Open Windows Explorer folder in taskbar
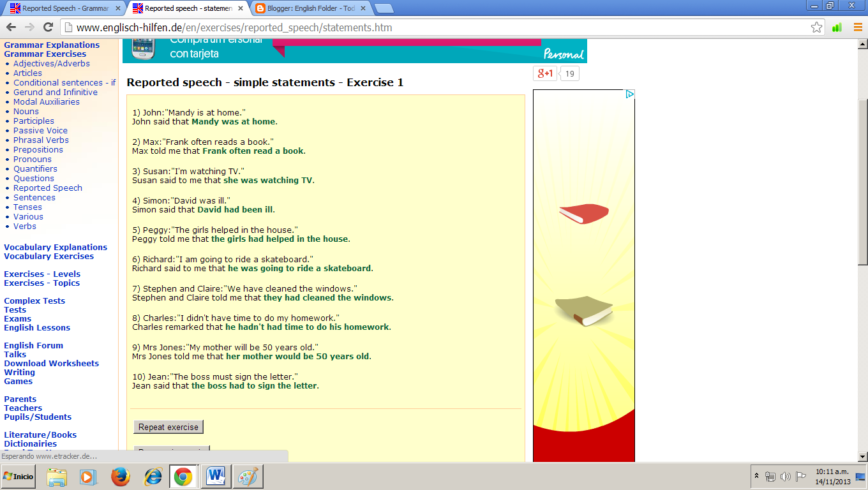Viewport: 868px width, 490px height. pos(57,477)
